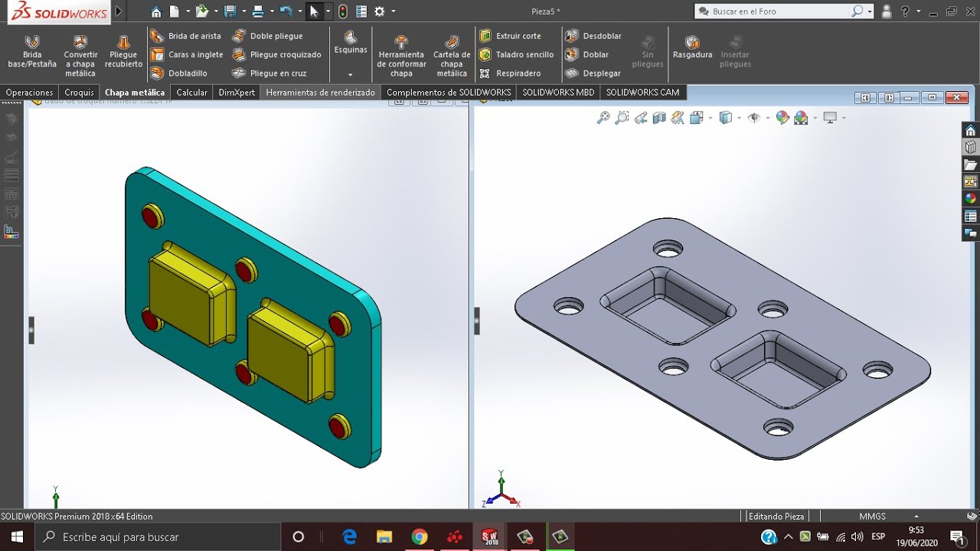Viewport: 980px width, 551px height.
Task: Open Google Chrome from taskbar
Action: [x=419, y=536]
